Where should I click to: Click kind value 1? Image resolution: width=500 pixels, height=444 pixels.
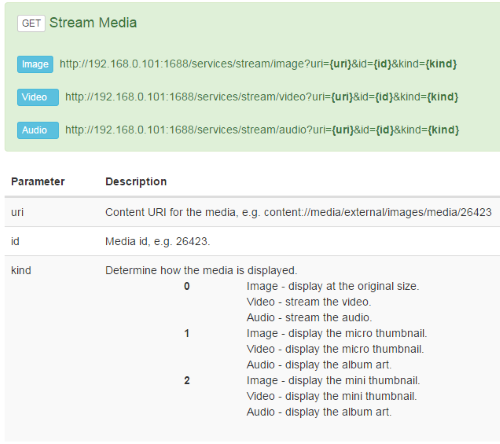(x=187, y=333)
